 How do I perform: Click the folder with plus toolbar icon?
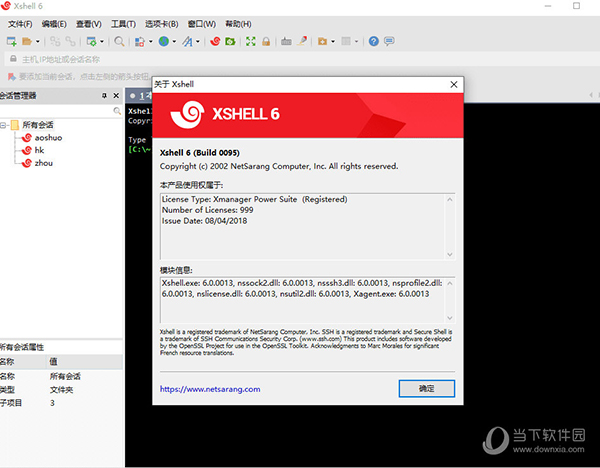[322, 41]
